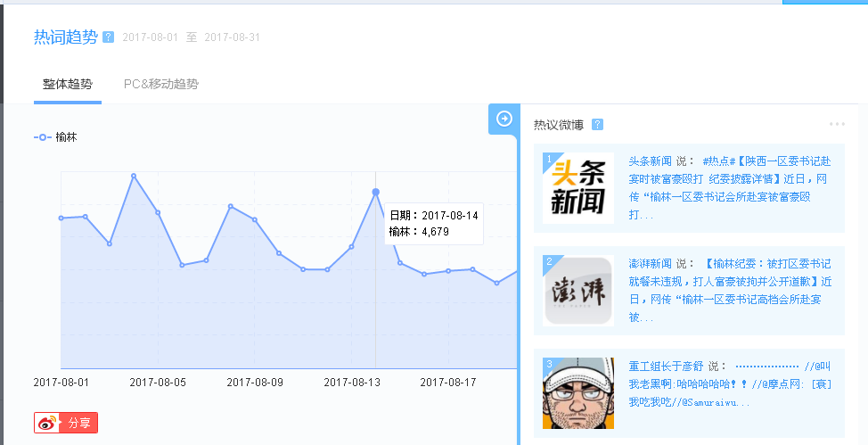Open the three-dot menu in 热议微博 panel
This screenshot has width=868, height=445.
(x=837, y=124)
